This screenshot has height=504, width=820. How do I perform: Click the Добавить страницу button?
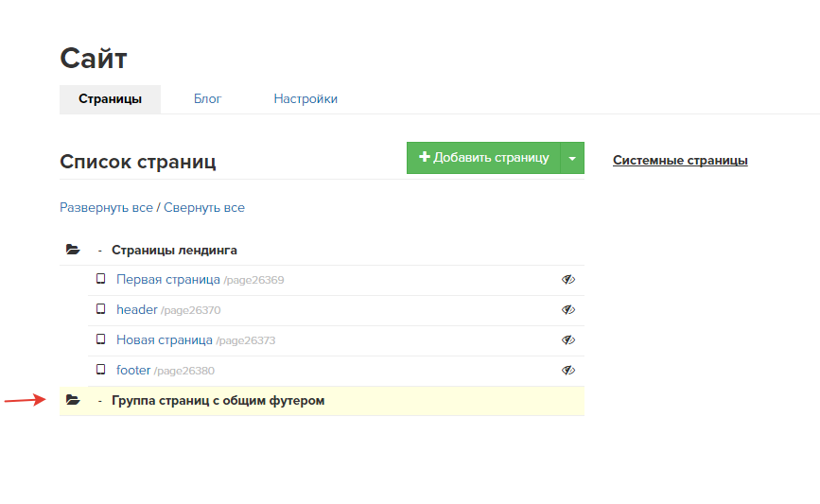483,158
